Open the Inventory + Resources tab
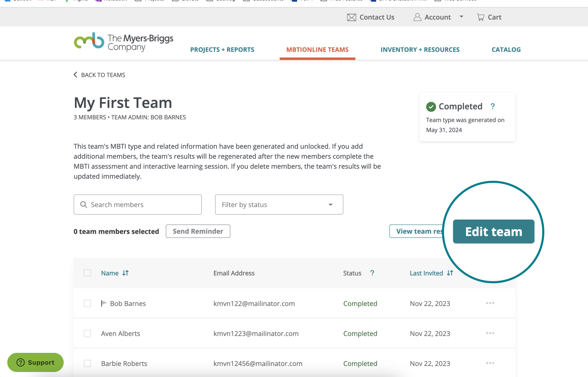 [420, 50]
